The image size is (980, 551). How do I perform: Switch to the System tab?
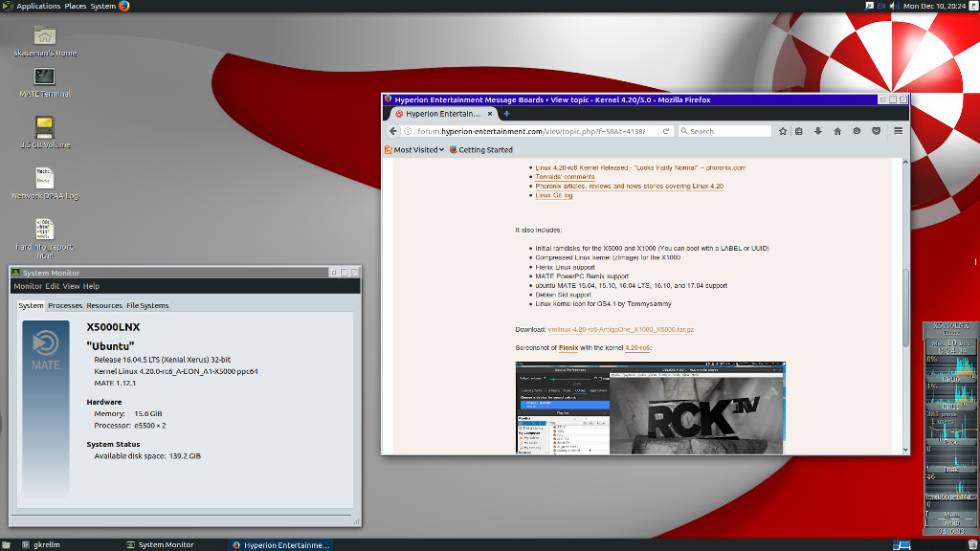(31, 305)
